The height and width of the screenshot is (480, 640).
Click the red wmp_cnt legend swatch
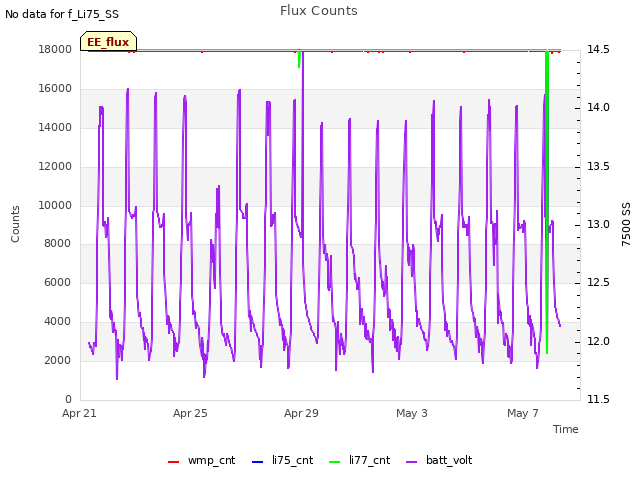coord(173,462)
